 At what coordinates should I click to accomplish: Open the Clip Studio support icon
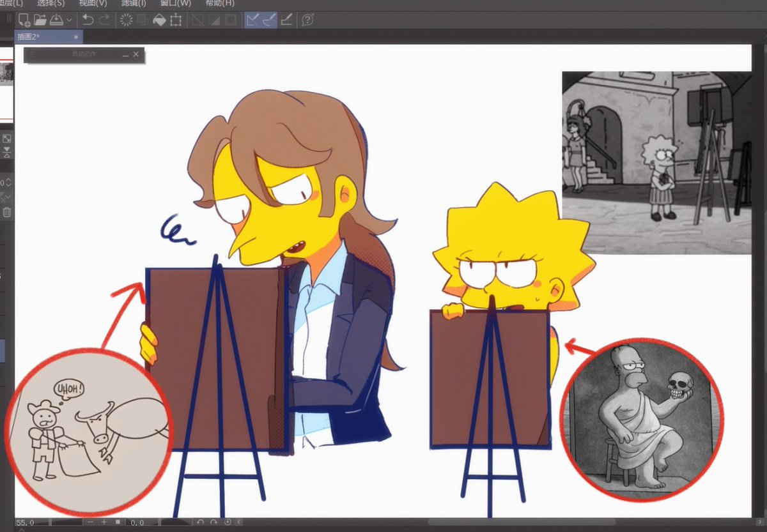(x=307, y=20)
